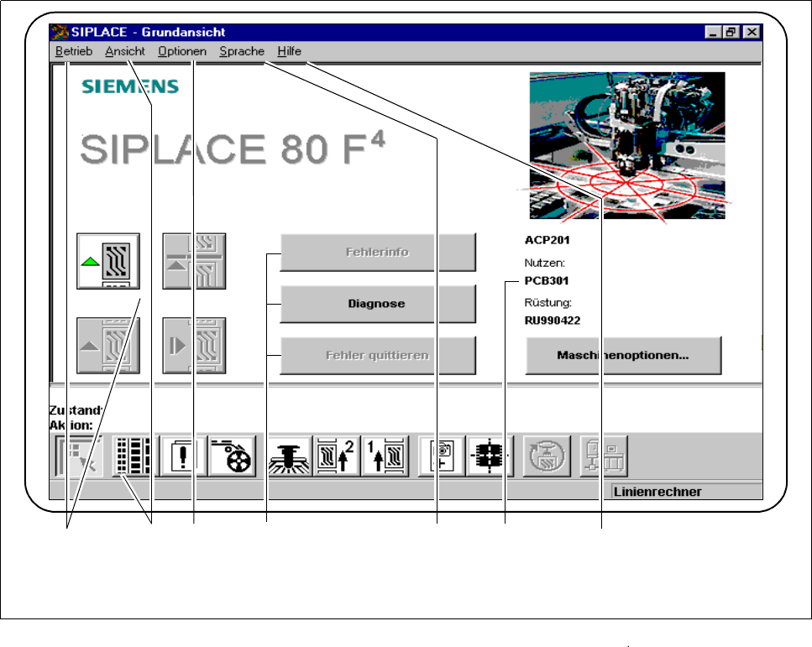Image resolution: width=812 pixels, height=647 pixels.
Task: Click the grey up arrow board icon
Action: click(x=108, y=345)
